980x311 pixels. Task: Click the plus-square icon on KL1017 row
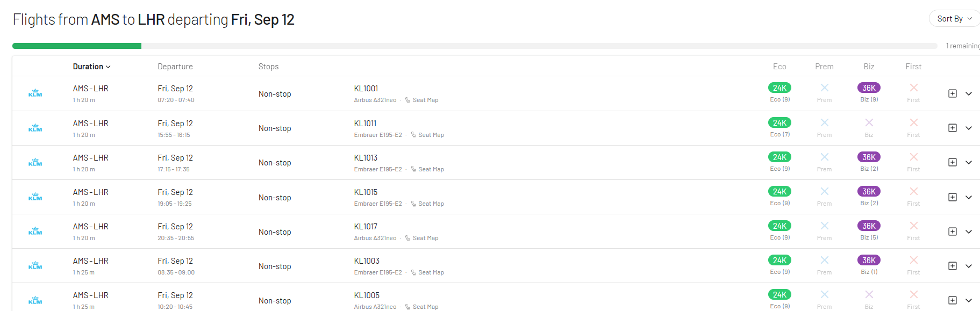click(952, 232)
